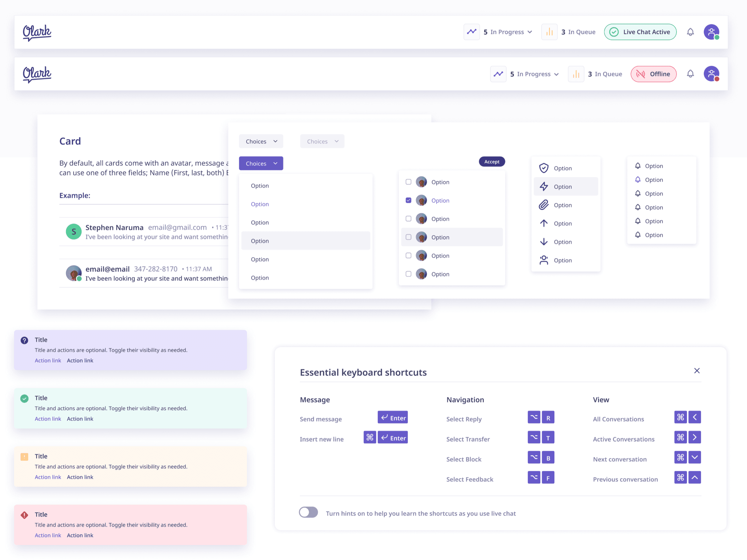Check the third avatar Option checkbox
This screenshot has height=560, width=747.
(408, 218)
